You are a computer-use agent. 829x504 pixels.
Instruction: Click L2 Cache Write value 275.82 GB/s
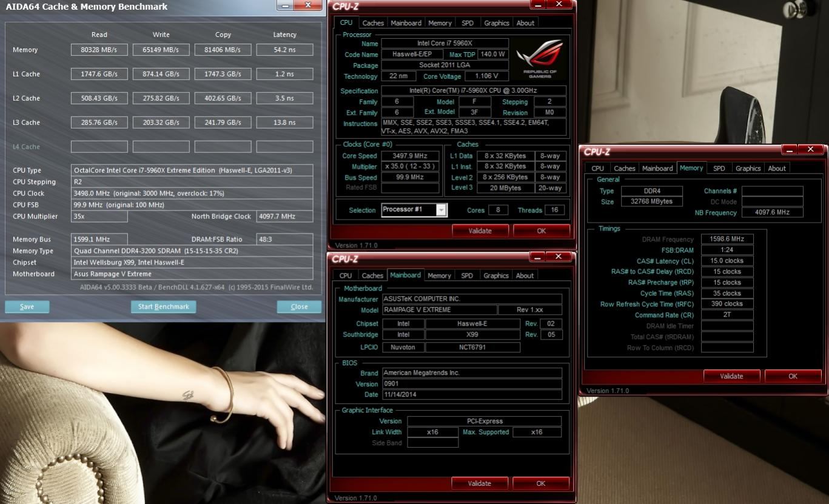161,98
